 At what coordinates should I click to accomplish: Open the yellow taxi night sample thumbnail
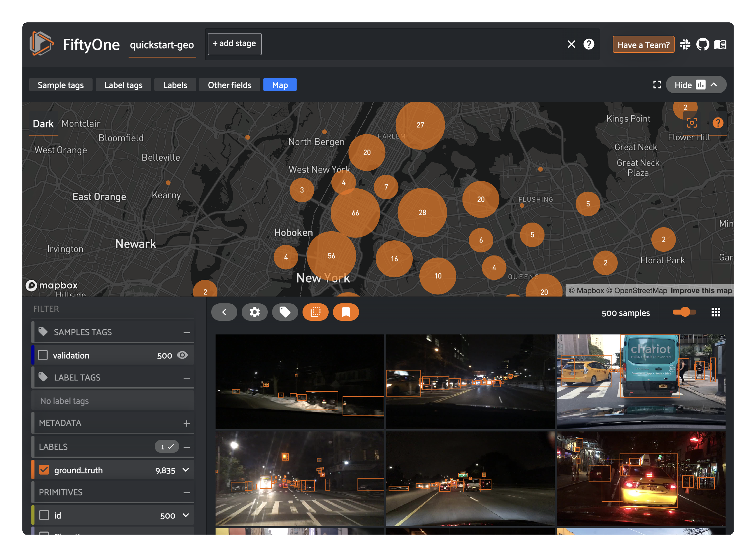click(x=641, y=478)
